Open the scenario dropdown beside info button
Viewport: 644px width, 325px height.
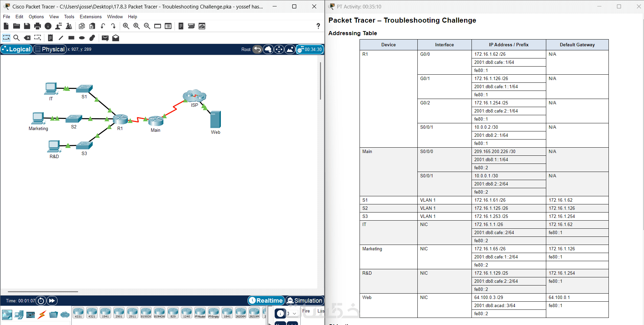(x=292, y=314)
